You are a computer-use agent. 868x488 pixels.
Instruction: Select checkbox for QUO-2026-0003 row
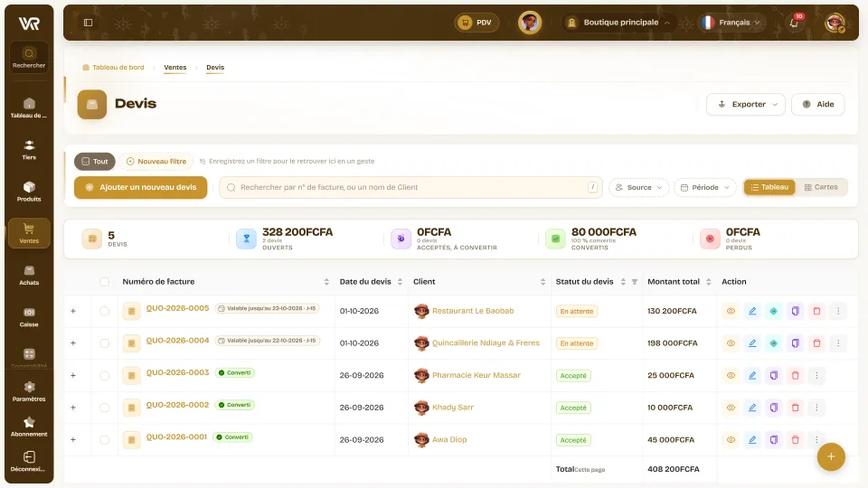[x=105, y=375]
